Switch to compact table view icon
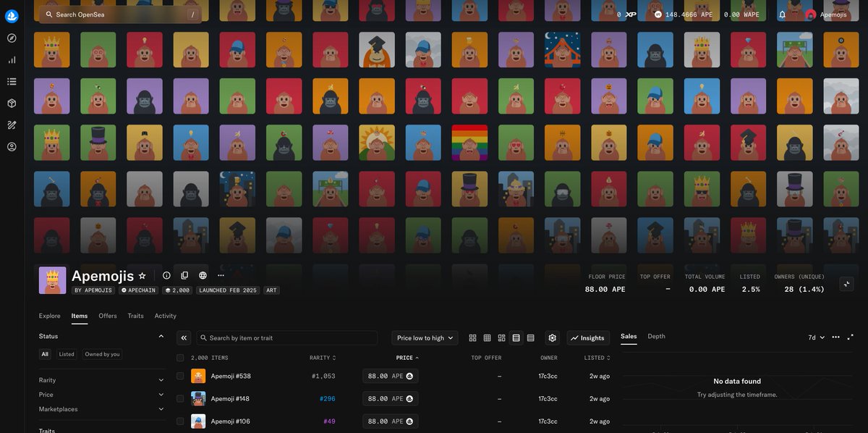This screenshot has height=433, width=868. point(531,338)
